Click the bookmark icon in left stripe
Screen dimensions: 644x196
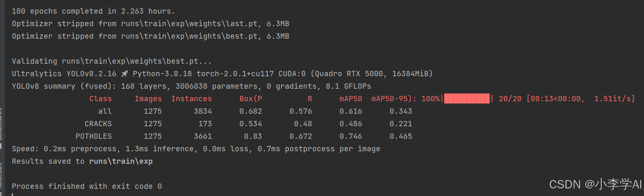pos(1,146)
